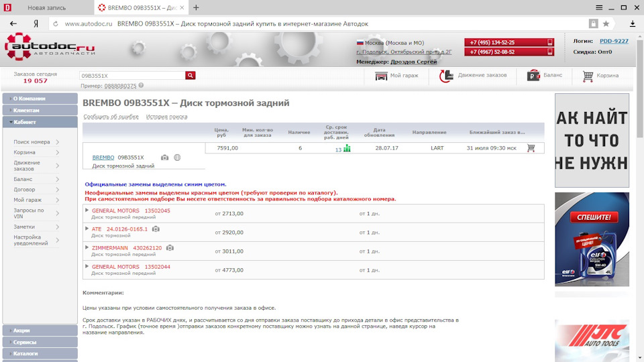Open the Корзина cart in header
The width and height of the screenshot is (644, 362).
pos(600,76)
